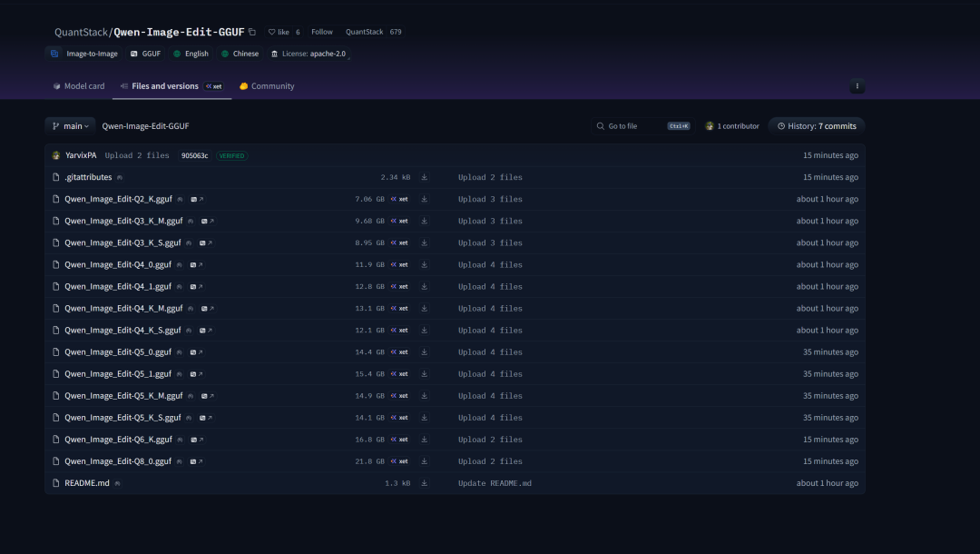Like this model repository
Screen dimensions: 980x554
(279, 32)
